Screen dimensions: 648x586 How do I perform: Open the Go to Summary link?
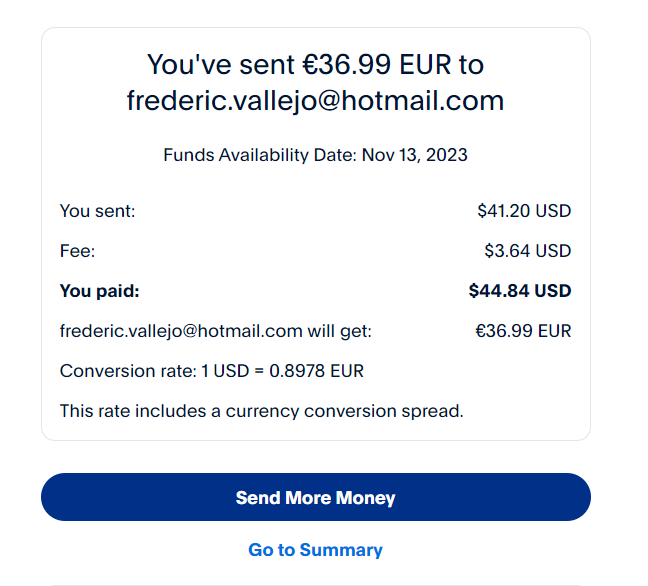315,550
